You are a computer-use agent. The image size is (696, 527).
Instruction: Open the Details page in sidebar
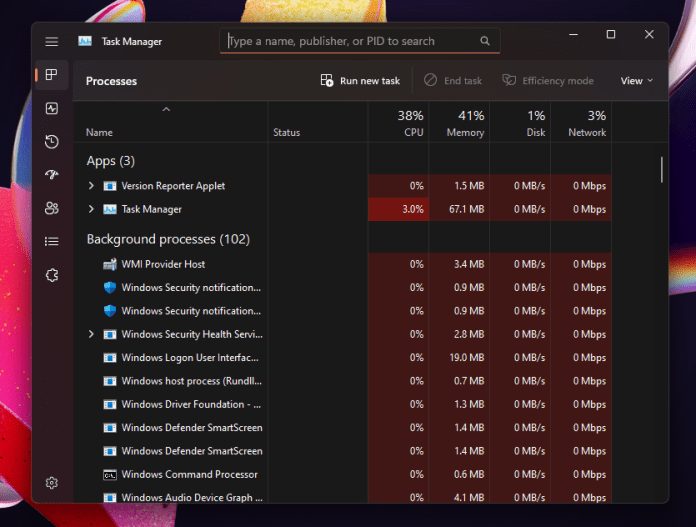point(51,242)
